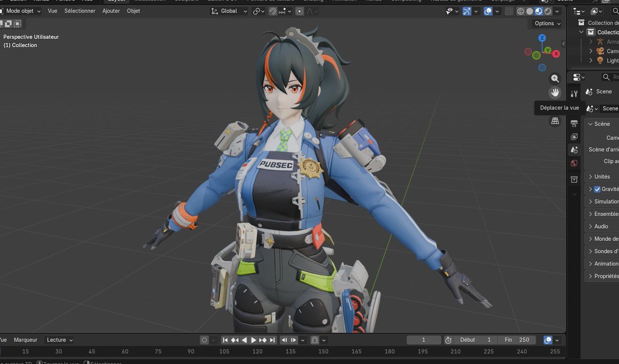
Task: Open the Collection properties tab (archive box)
Action: click(x=574, y=179)
